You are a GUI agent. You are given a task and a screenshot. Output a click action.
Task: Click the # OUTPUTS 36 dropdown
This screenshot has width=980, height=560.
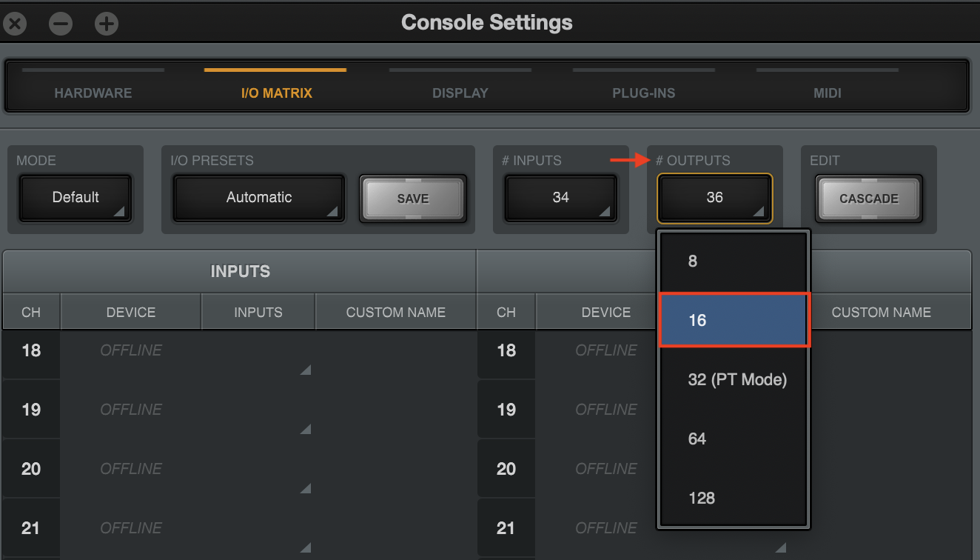pyautogui.click(x=715, y=198)
